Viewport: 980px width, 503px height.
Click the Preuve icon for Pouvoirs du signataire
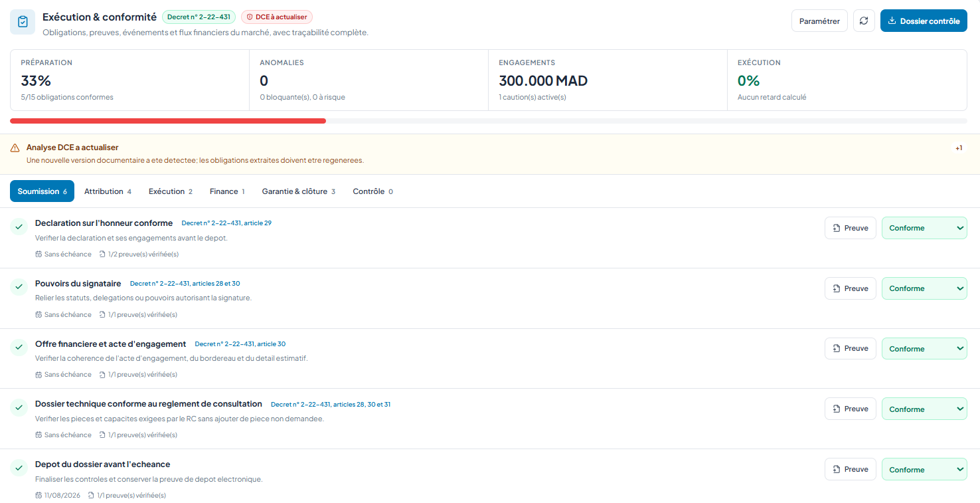(837, 288)
